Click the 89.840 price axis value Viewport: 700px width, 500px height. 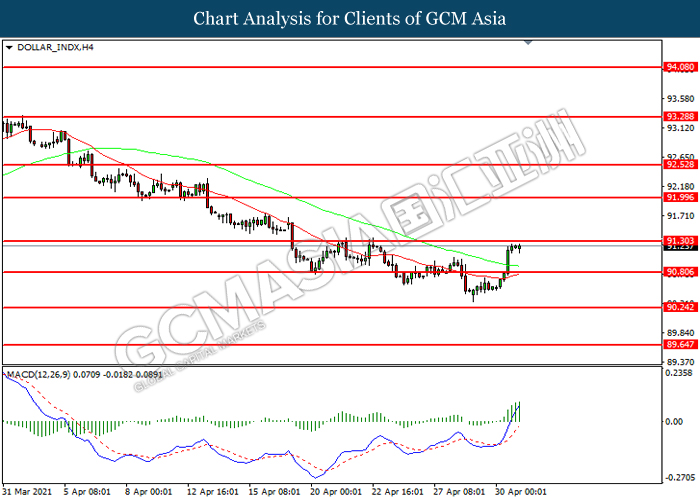680,333
